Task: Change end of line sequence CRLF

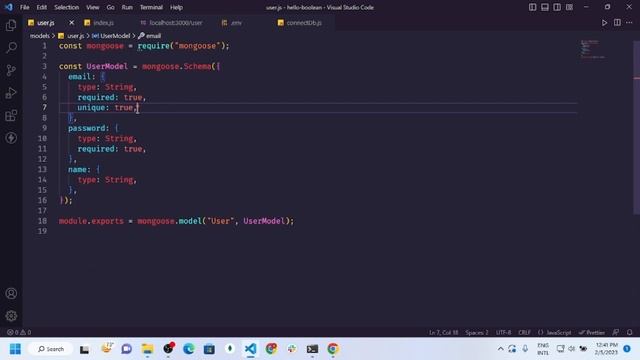Action: click(524, 332)
